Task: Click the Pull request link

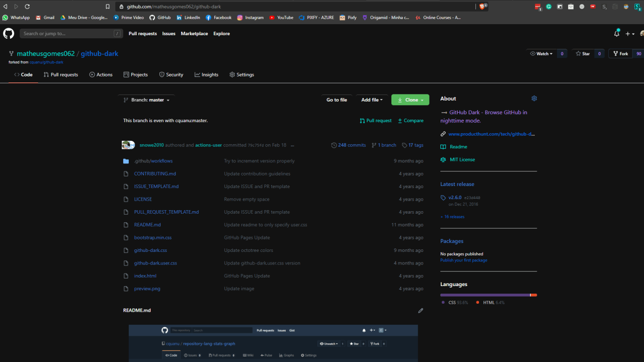Action: click(x=376, y=121)
